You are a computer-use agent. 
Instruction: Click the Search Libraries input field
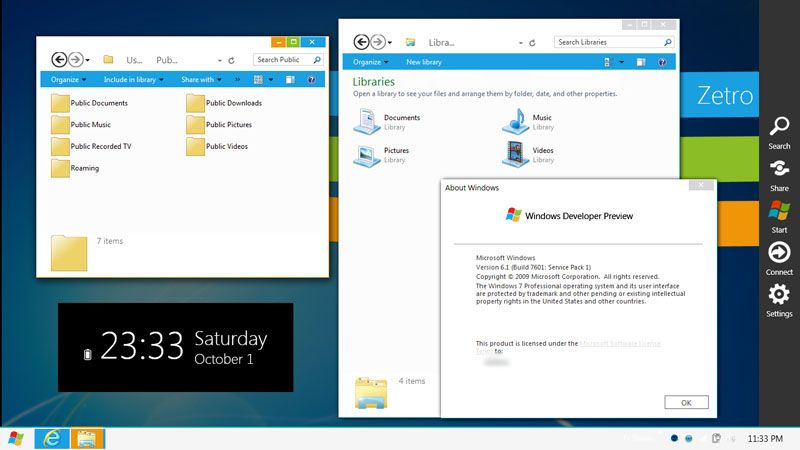pos(614,42)
